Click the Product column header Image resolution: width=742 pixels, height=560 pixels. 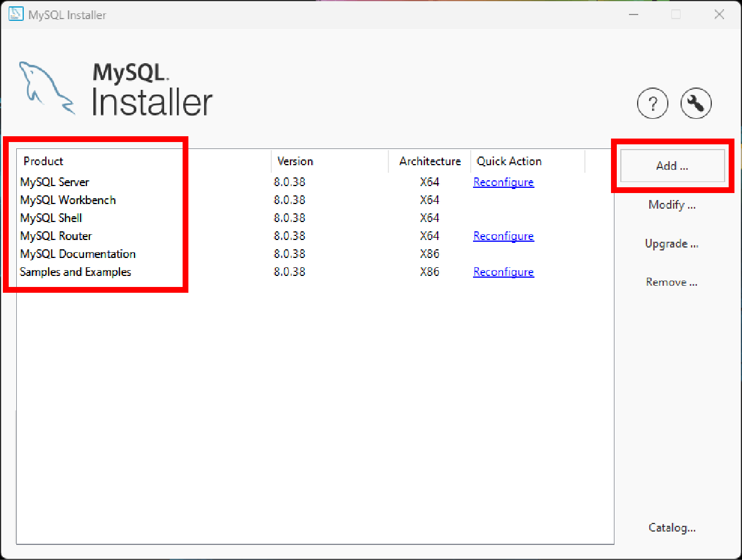(x=43, y=161)
